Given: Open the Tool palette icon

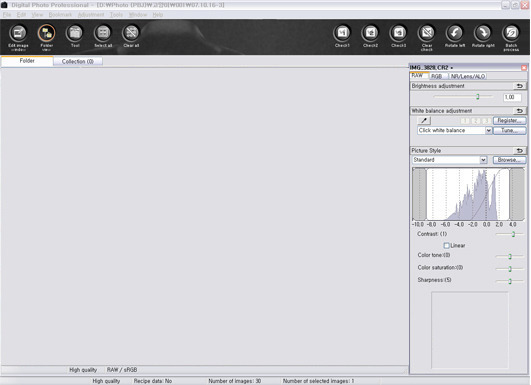Looking at the screenshot, I should coord(75,33).
